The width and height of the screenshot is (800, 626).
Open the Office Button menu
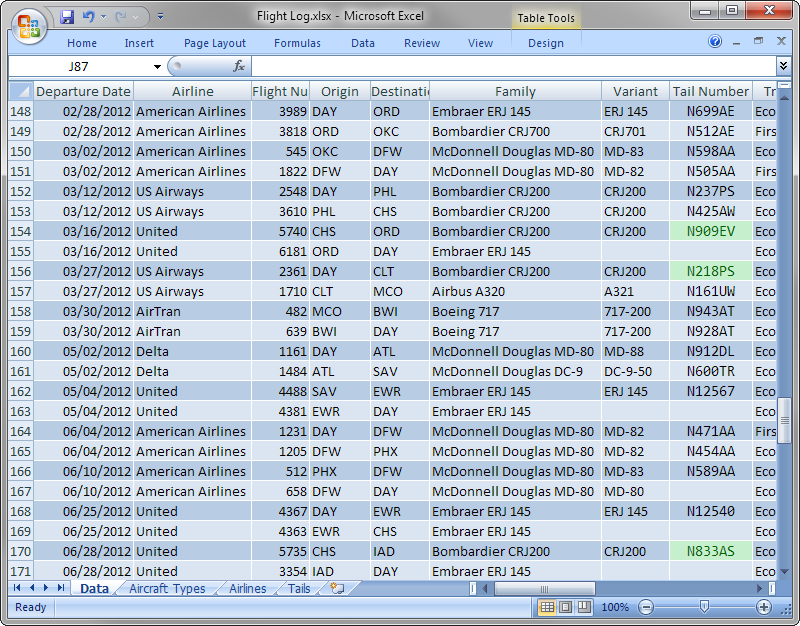[28, 27]
